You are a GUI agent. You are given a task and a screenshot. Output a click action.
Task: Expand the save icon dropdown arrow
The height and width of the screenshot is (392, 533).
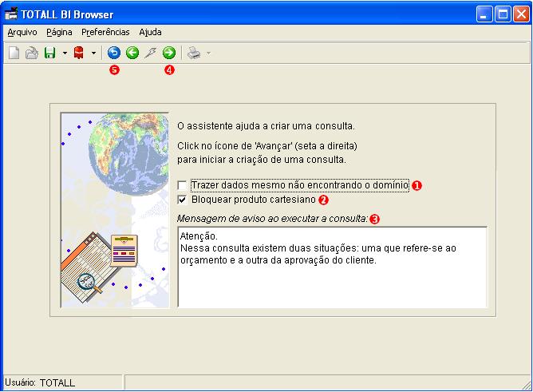pos(65,53)
